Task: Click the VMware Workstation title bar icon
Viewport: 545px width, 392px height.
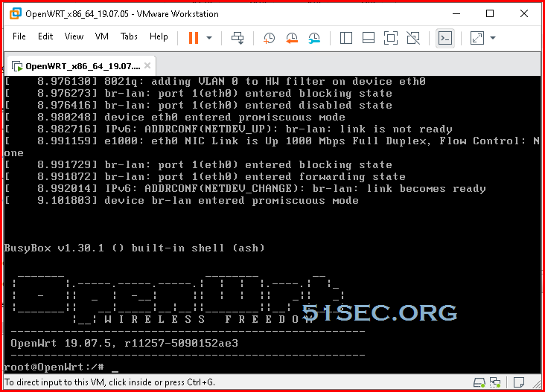Action: point(16,14)
